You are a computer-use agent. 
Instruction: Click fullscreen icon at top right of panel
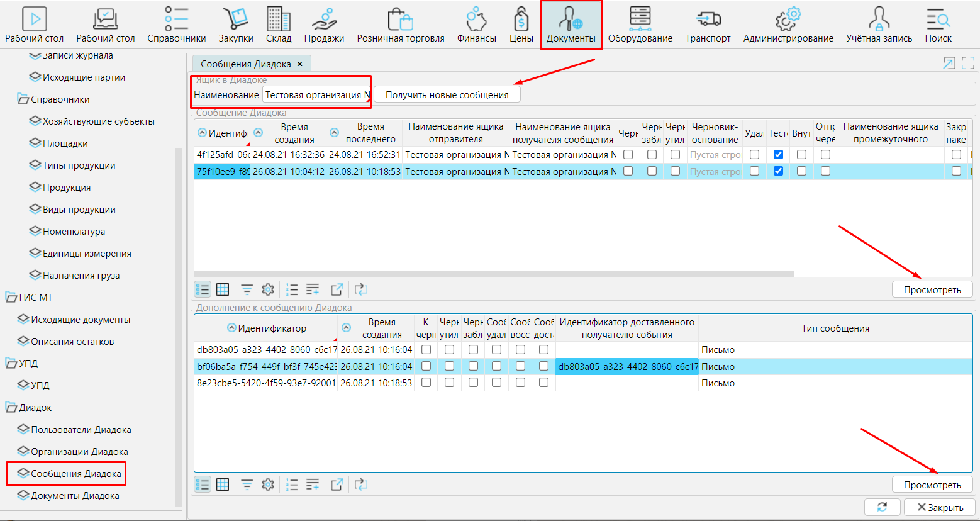click(968, 63)
